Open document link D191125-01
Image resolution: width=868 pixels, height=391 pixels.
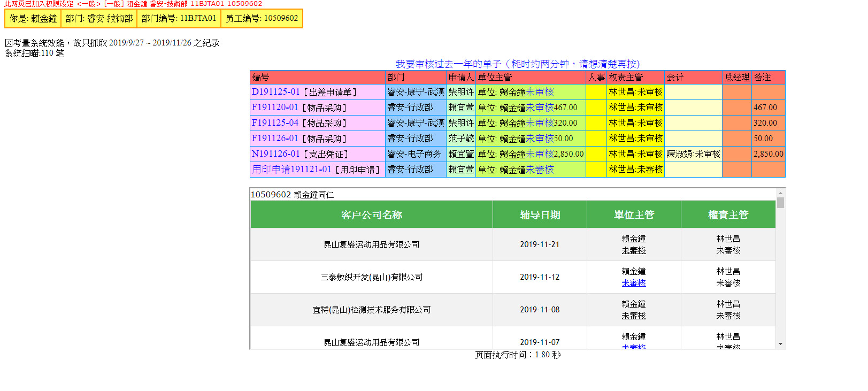click(275, 92)
